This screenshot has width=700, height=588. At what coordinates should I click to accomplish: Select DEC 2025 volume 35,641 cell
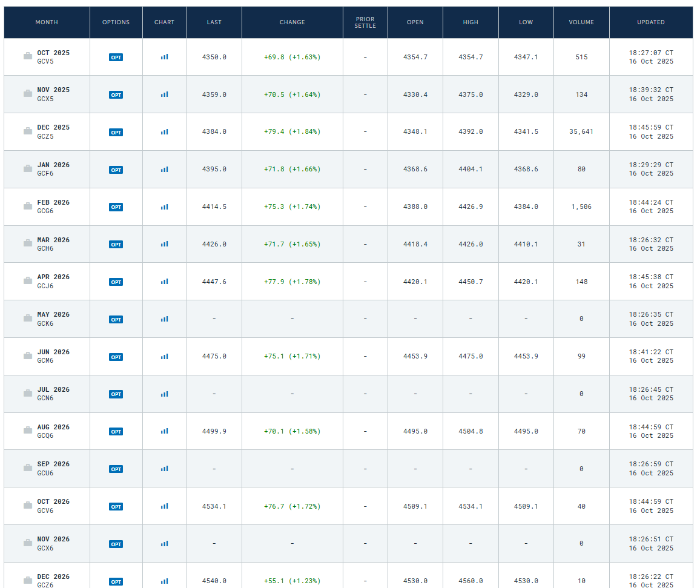point(581,131)
